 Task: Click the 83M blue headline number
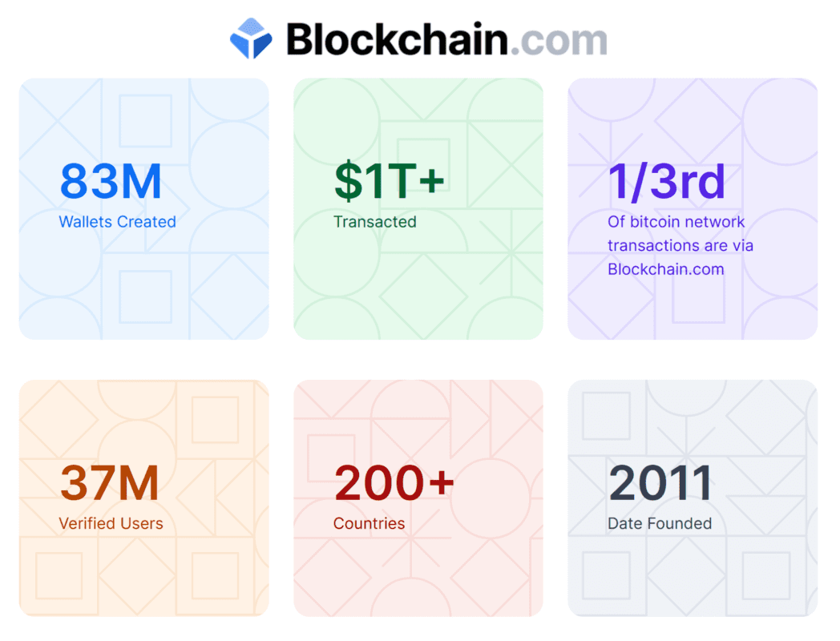(x=111, y=182)
